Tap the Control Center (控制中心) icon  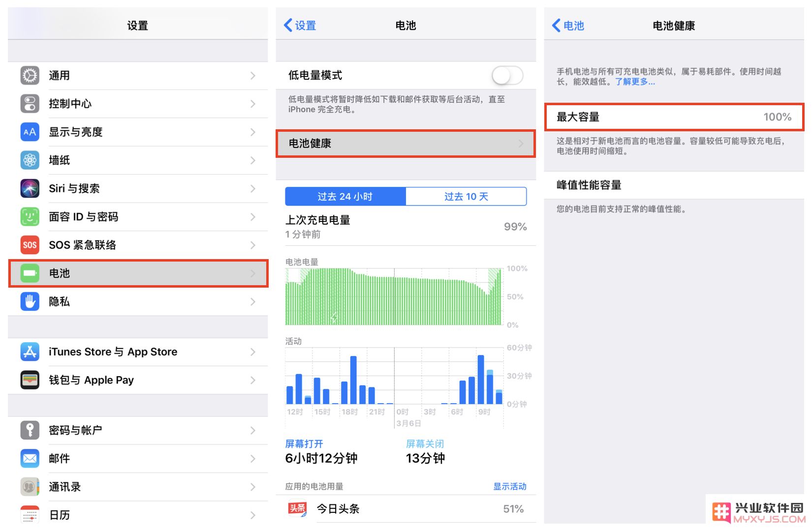30,104
